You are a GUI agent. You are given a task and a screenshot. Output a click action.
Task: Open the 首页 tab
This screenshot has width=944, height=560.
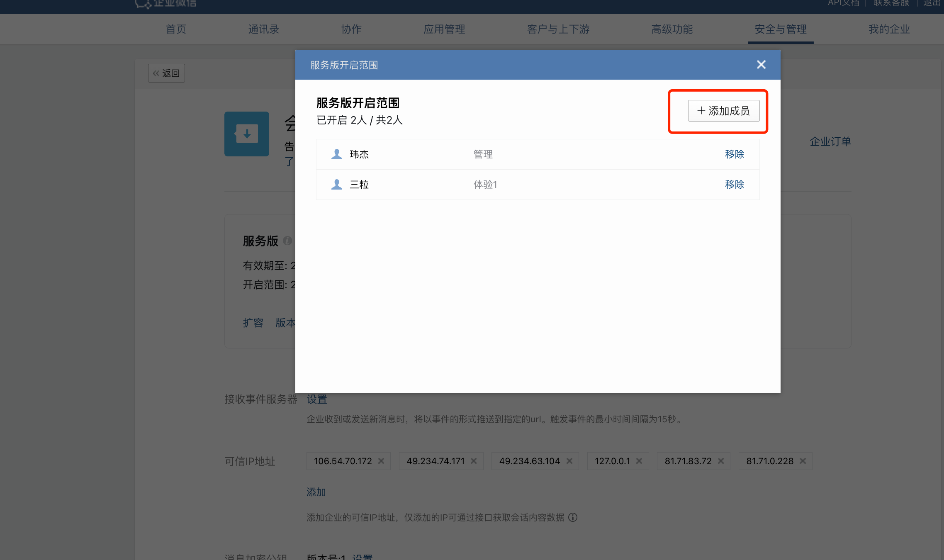pos(176,29)
